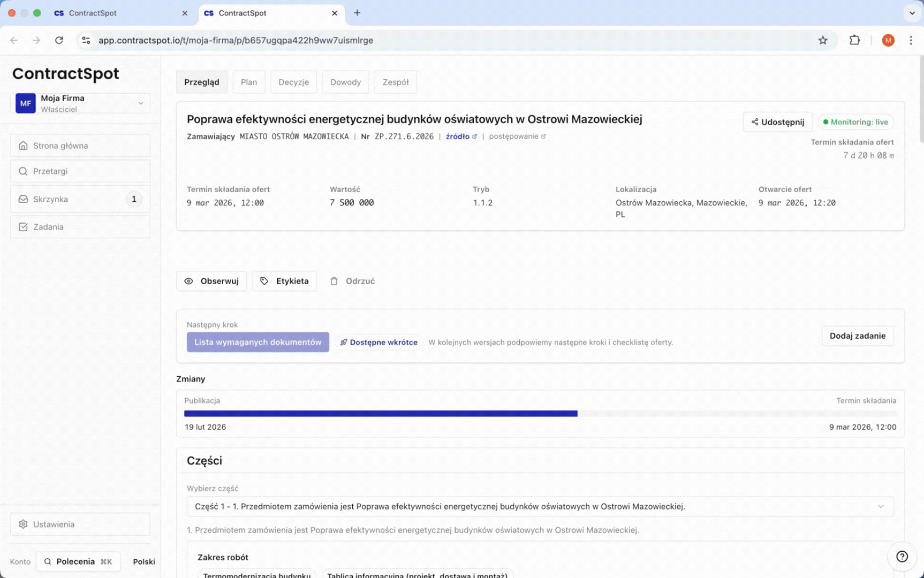Click the Dodaj zadanie button
The width and height of the screenshot is (924, 578).
point(858,336)
